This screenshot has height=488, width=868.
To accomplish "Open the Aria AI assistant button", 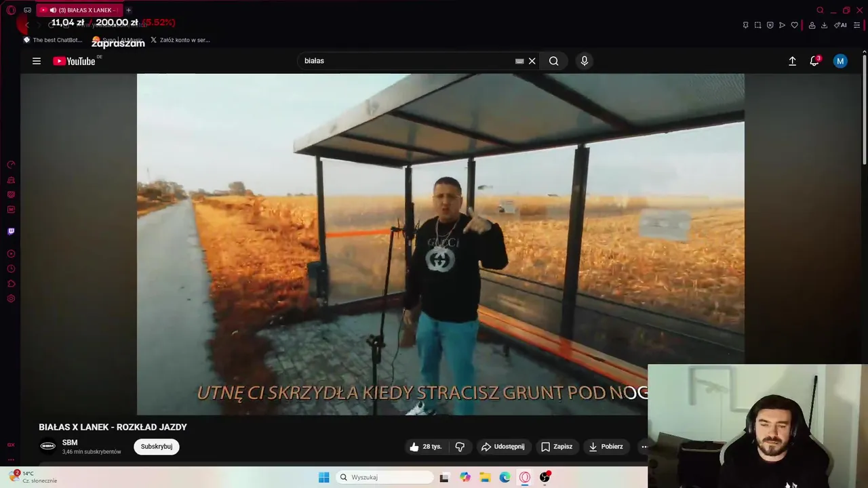I will pos(840,25).
